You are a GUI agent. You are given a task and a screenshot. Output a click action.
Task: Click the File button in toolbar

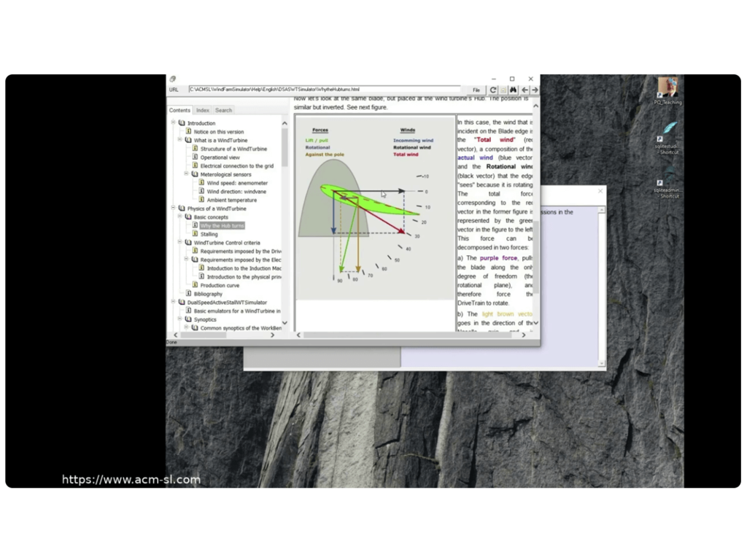coord(476,90)
